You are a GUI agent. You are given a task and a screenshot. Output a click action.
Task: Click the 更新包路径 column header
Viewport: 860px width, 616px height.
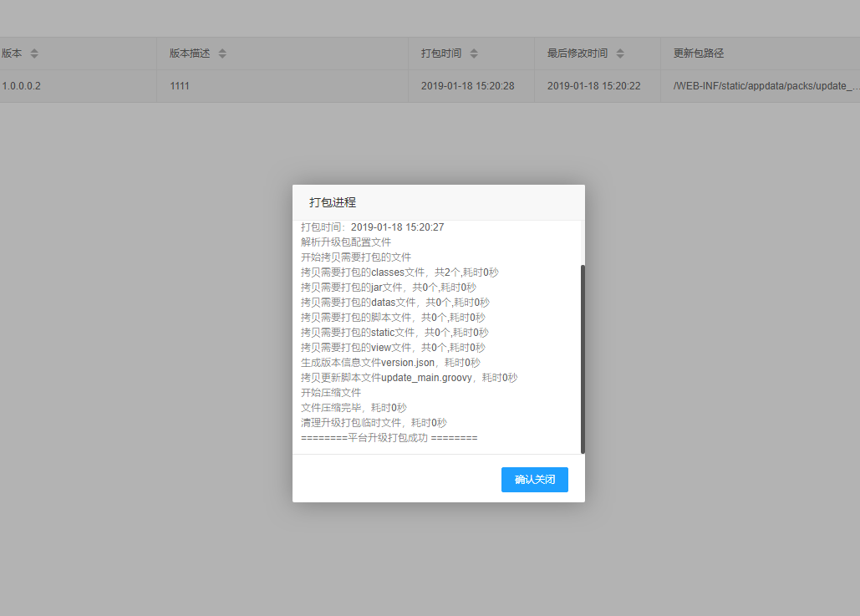click(699, 53)
